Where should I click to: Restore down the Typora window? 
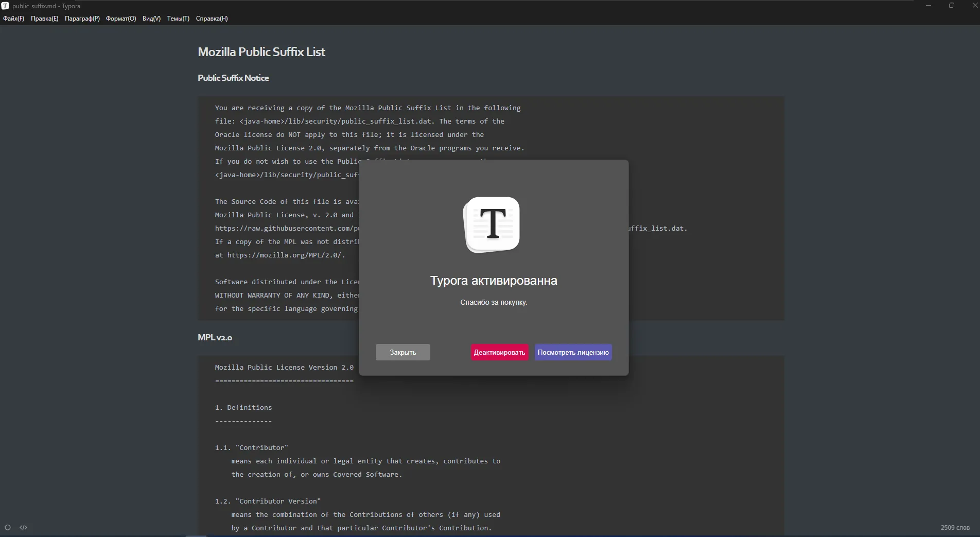(x=951, y=6)
